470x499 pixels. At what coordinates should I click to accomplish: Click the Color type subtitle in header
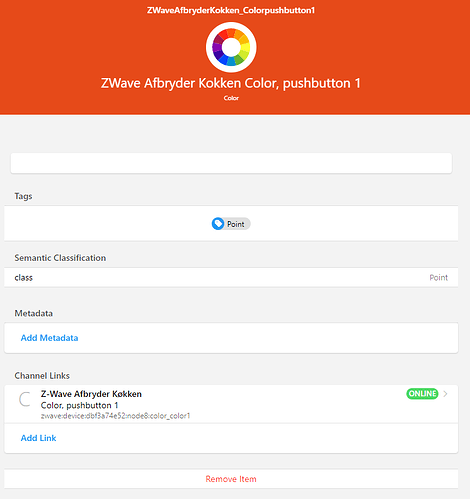tap(231, 98)
